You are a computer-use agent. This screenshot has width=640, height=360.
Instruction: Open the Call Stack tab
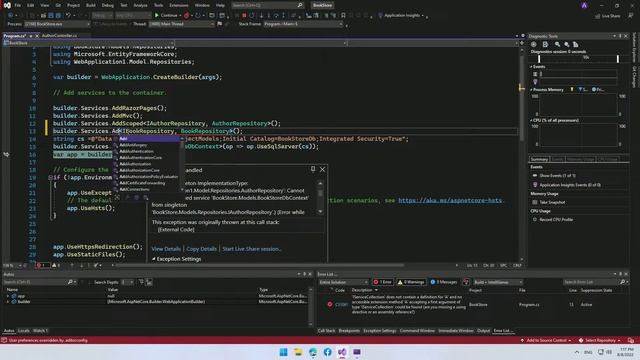327,331
